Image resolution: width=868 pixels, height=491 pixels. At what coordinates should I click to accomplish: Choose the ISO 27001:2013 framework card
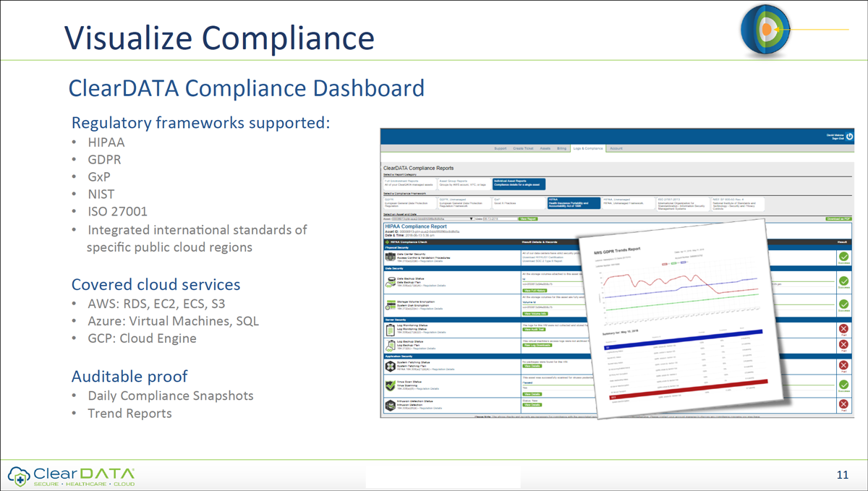[x=683, y=204]
